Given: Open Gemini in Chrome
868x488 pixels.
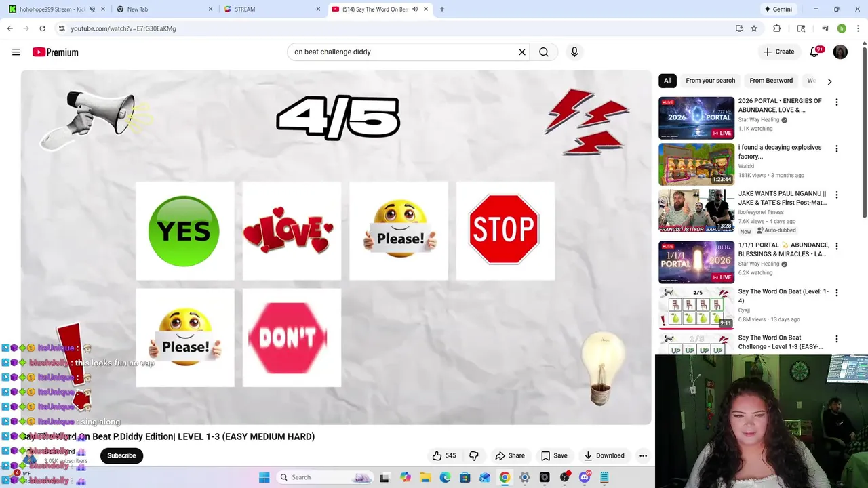Looking at the screenshot, I should pos(778,9).
